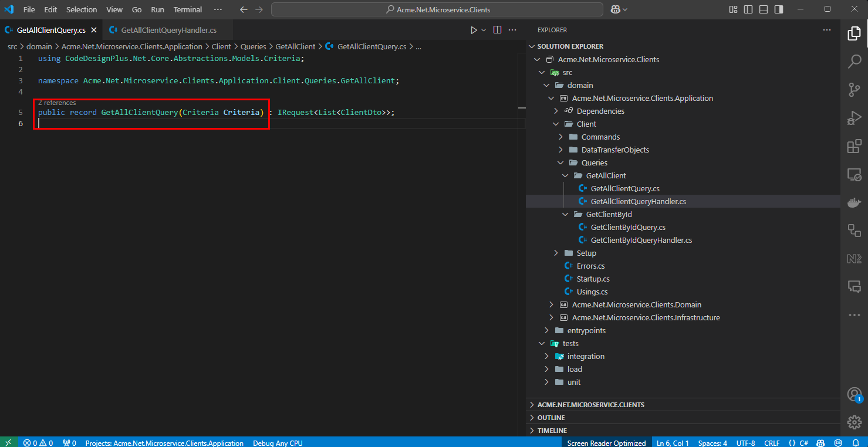The width and height of the screenshot is (868, 447).
Task: Click Ln 6, Col 1 go-to-line indicator
Action: click(x=673, y=443)
